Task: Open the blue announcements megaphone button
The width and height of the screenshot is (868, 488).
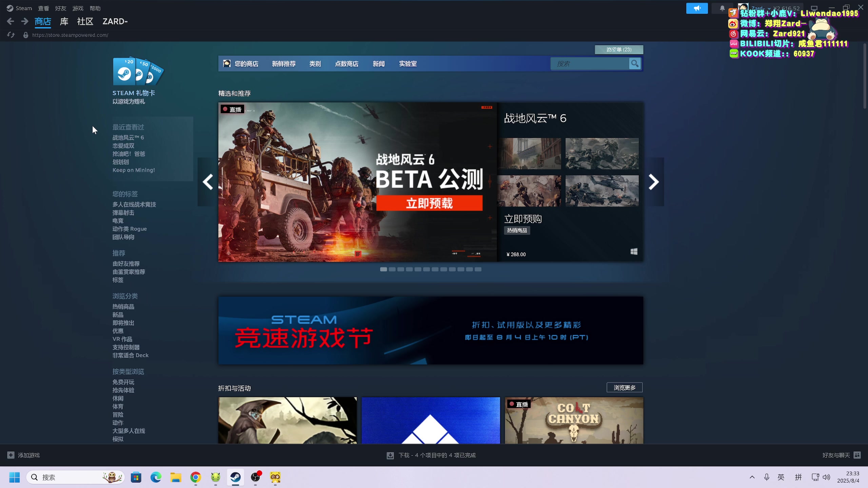Action: tap(697, 8)
